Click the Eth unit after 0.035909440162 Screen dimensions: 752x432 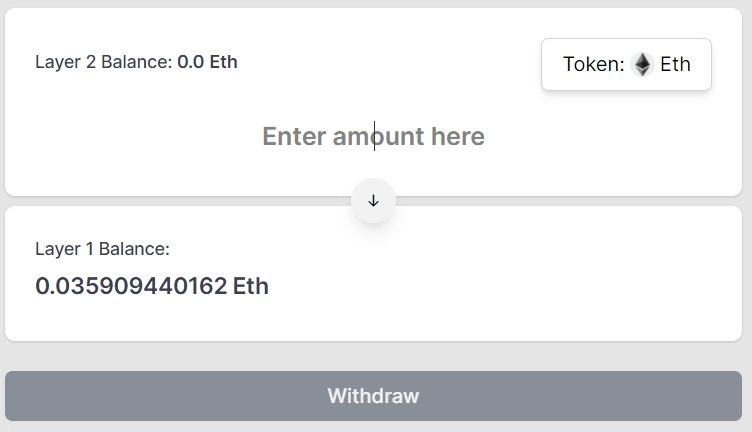[x=251, y=287]
